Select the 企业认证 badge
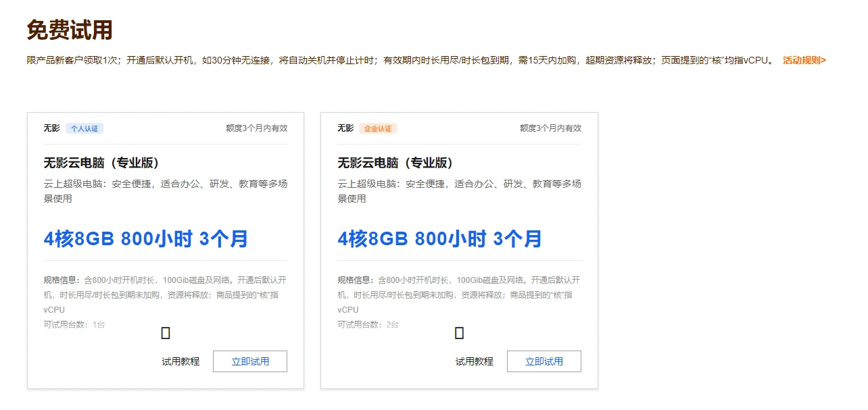 (378, 128)
